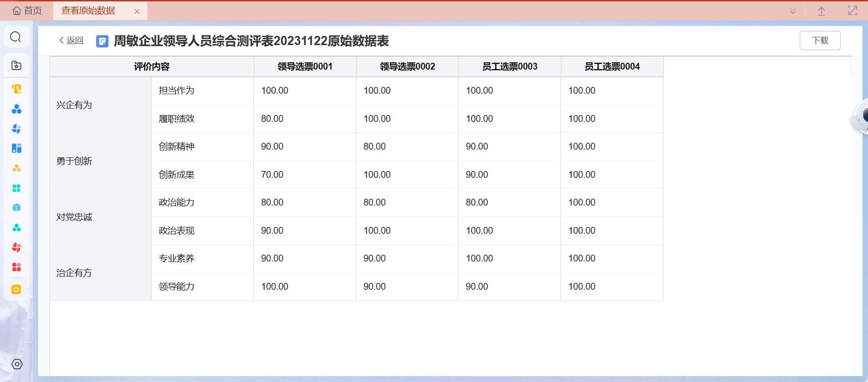The image size is (868, 382).
Task: Toggle fullscreen with the expand arrows icon
Action: pyautogui.click(x=853, y=10)
